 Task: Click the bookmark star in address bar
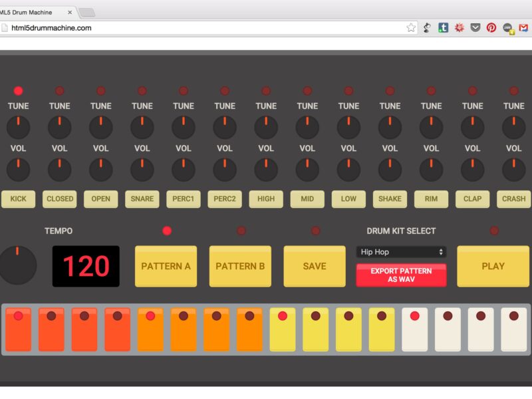click(411, 28)
